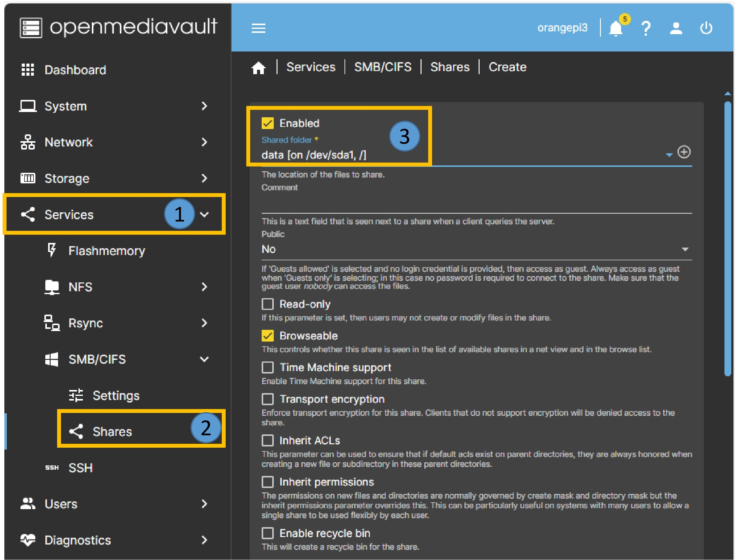Click the Settings sliders icon
735x560 pixels.
click(x=76, y=396)
